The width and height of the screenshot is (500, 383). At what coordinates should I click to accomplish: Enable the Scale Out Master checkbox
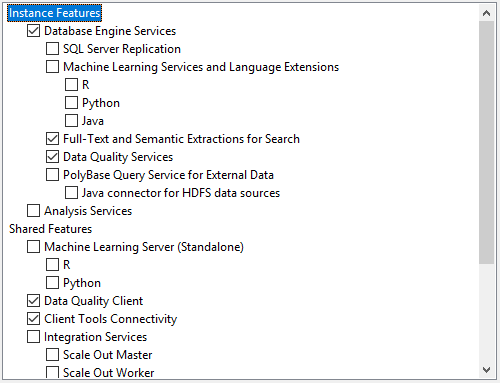52,355
